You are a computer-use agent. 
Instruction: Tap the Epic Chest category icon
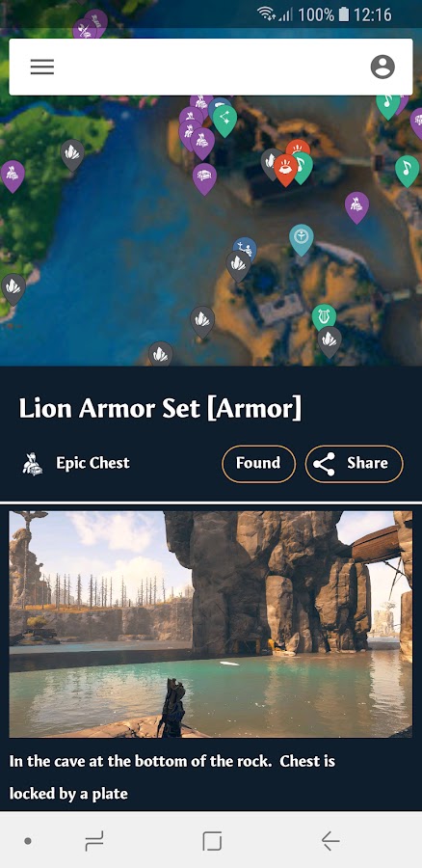tap(33, 463)
